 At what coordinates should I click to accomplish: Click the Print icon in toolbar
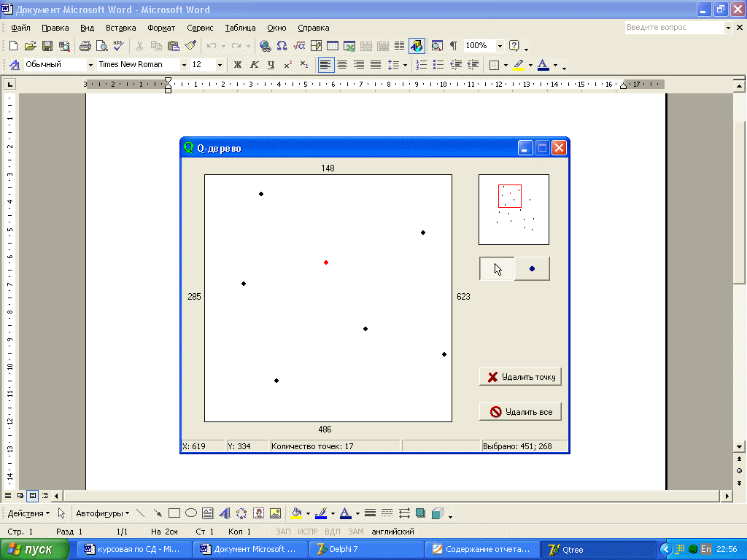[x=85, y=46]
